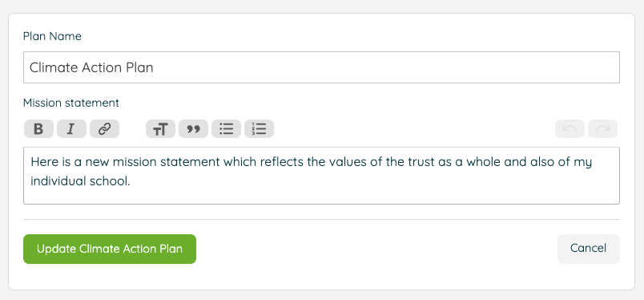Insert a hyperlink with the link icon
The width and height of the screenshot is (644, 300).
(104, 129)
